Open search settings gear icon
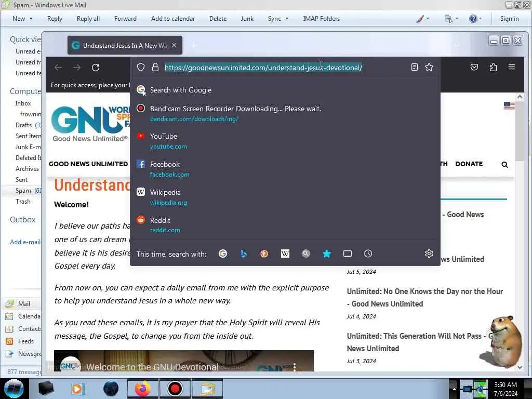The width and height of the screenshot is (532, 399). 429,254
